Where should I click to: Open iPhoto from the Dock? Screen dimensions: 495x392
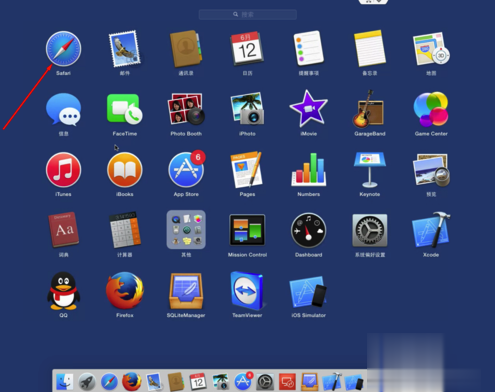tap(220, 381)
